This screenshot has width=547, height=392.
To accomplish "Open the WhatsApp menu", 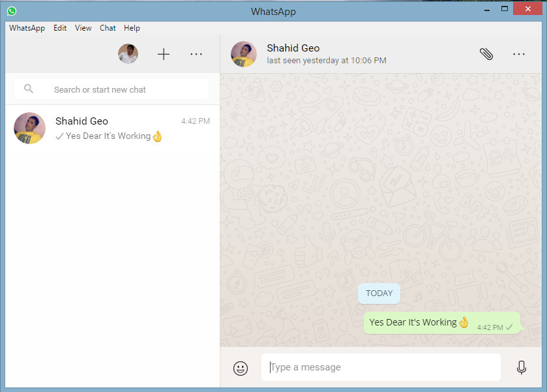I will pyautogui.click(x=27, y=28).
